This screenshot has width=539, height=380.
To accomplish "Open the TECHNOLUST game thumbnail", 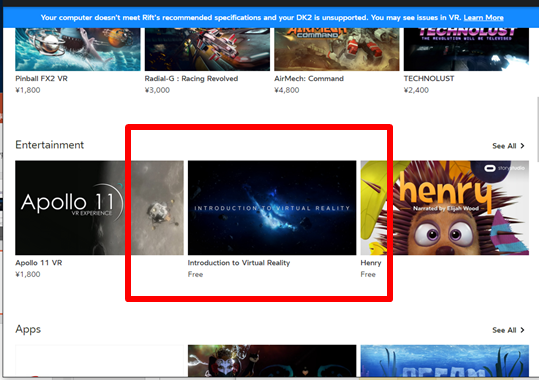I will pos(466,49).
